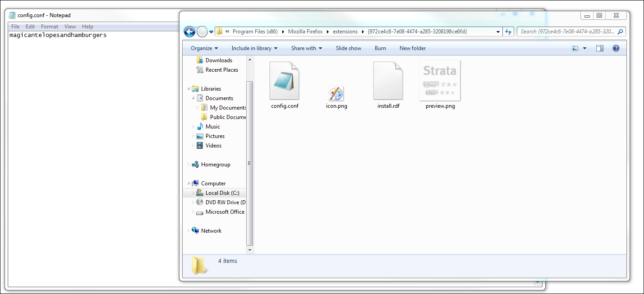The image size is (644, 294).
Task: Click extensions breadcrumb segment
Action: point(345,32)
